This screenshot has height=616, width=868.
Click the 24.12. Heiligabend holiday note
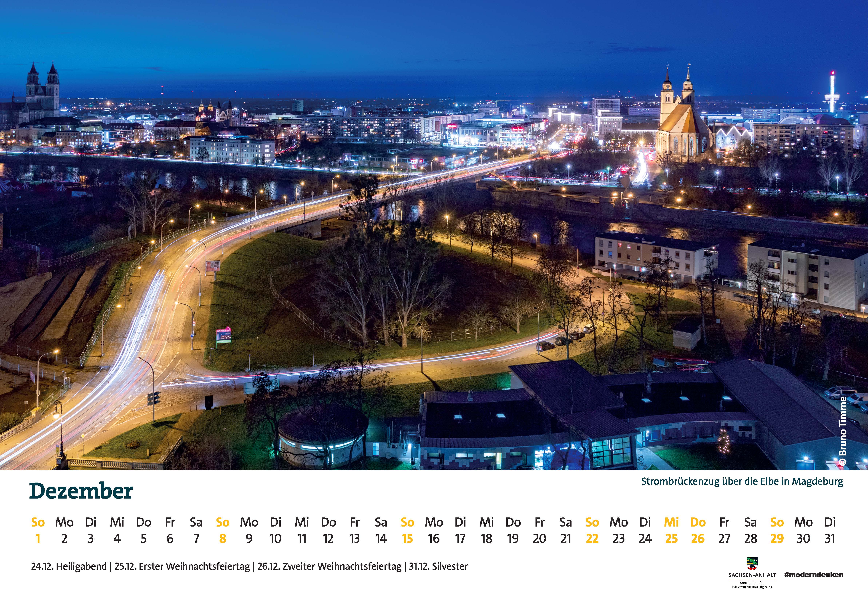pos(69,566)
